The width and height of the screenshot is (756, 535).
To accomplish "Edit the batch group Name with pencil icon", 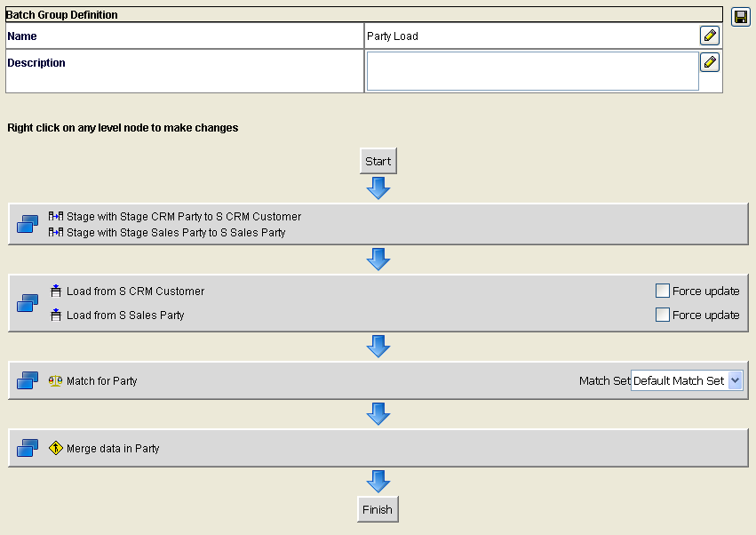I will (709, 36).
